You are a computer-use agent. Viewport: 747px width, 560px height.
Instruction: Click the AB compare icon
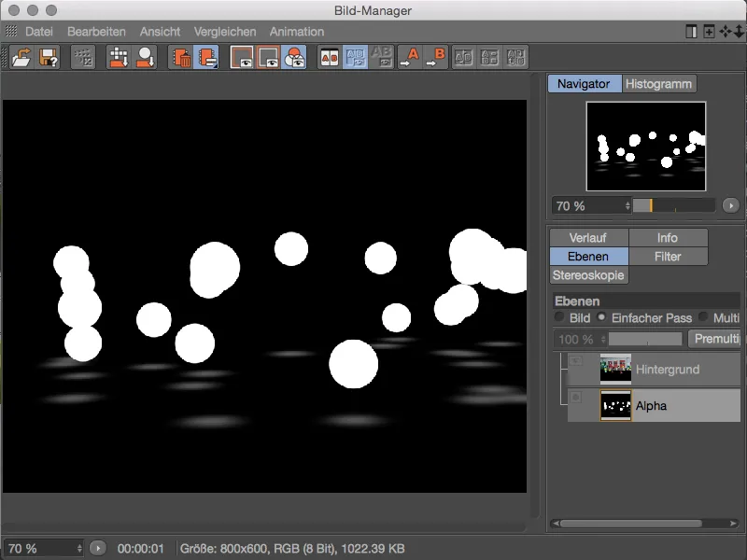[330, 57]
